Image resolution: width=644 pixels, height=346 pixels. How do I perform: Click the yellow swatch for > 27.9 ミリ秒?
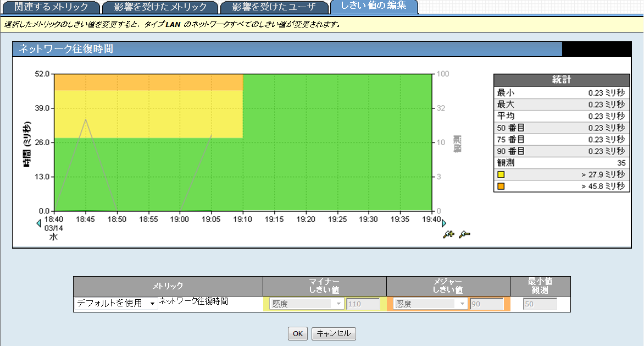[501, 174]
